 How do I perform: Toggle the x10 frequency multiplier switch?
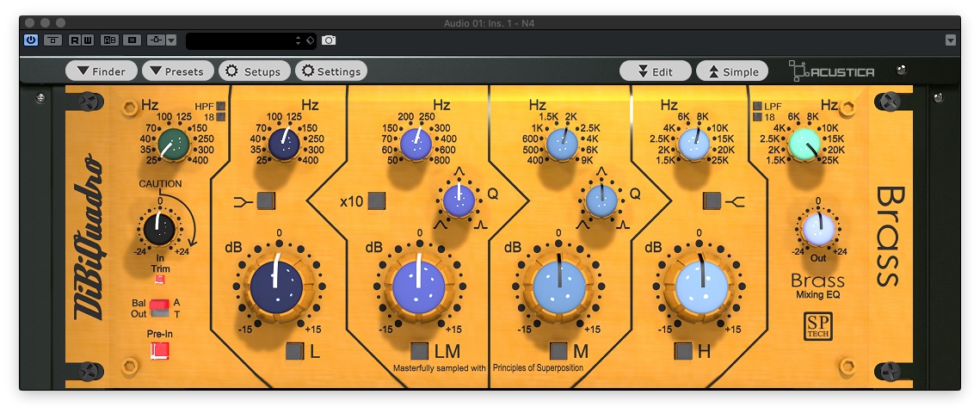click(x=376, y=200)
